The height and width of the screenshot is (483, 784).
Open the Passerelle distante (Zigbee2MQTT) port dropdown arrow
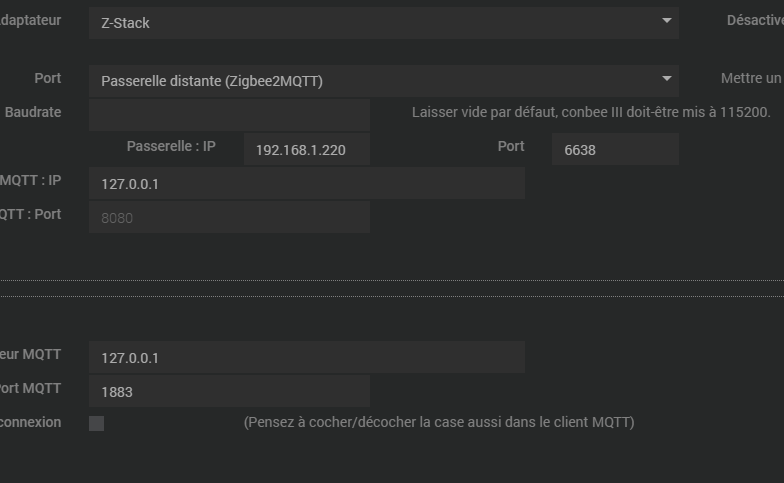coord(666,78)
